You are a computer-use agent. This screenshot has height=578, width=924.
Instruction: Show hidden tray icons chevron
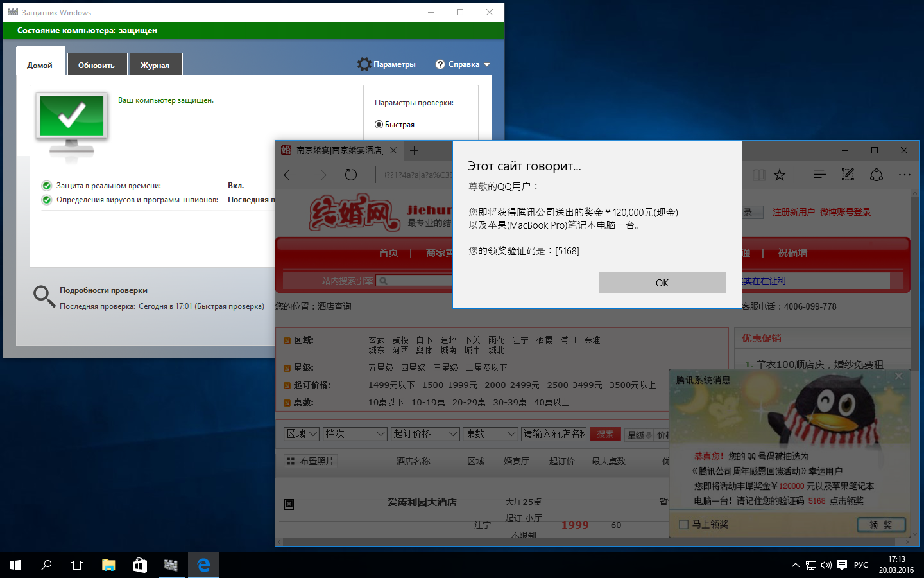pos(796,565)
